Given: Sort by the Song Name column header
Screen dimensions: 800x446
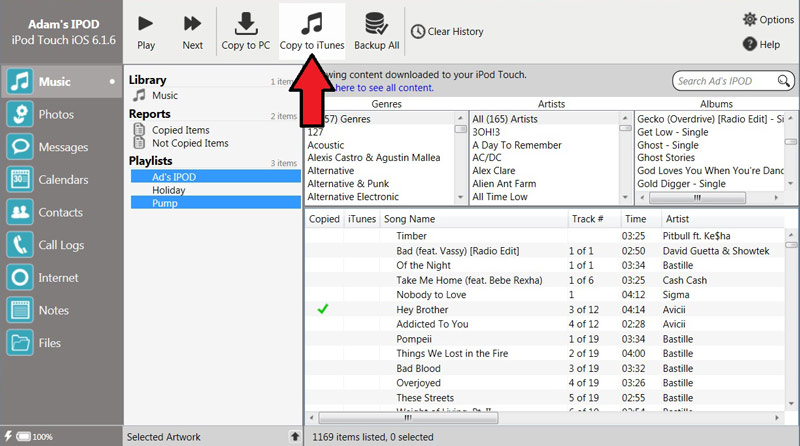Looking at the screenshot, I should 474,219.
